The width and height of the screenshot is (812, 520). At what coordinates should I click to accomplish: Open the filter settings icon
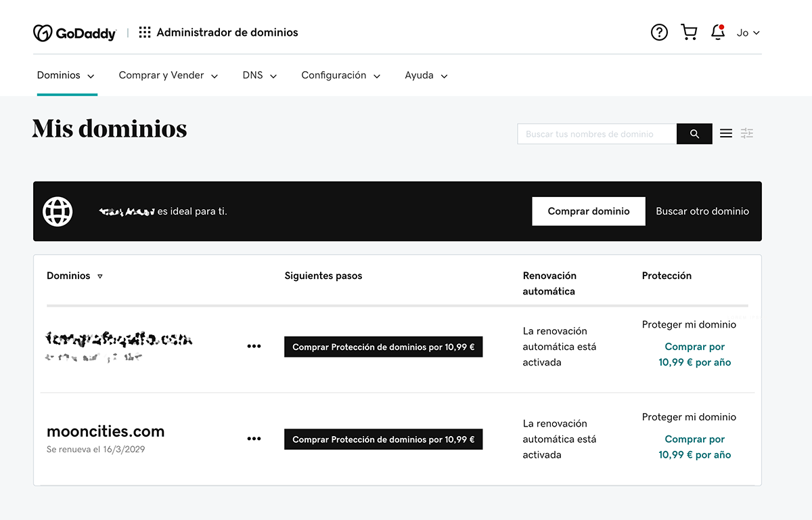click(747, 133)
